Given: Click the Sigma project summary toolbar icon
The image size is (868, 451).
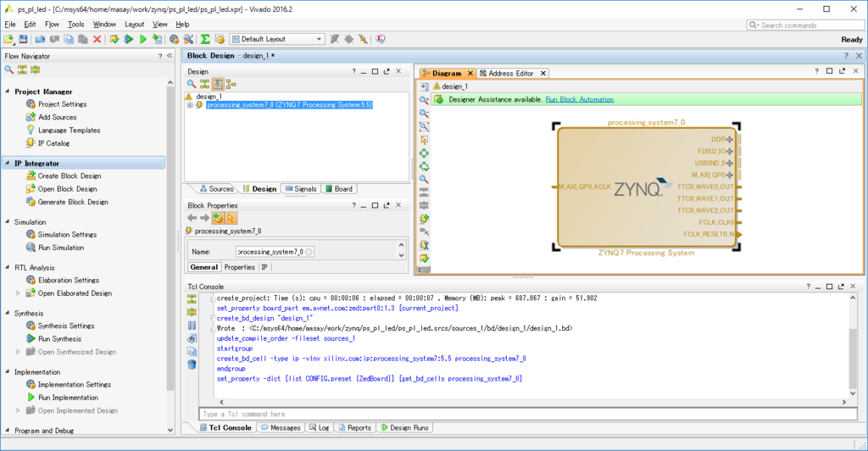Looking at the screenshot, I should [205, 39].
